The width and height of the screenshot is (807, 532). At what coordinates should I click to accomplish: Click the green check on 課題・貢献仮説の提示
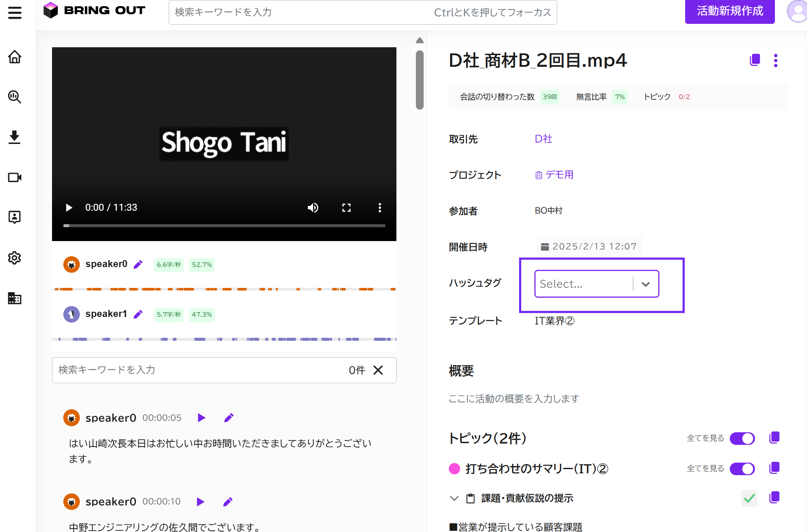tap(749, 499)
